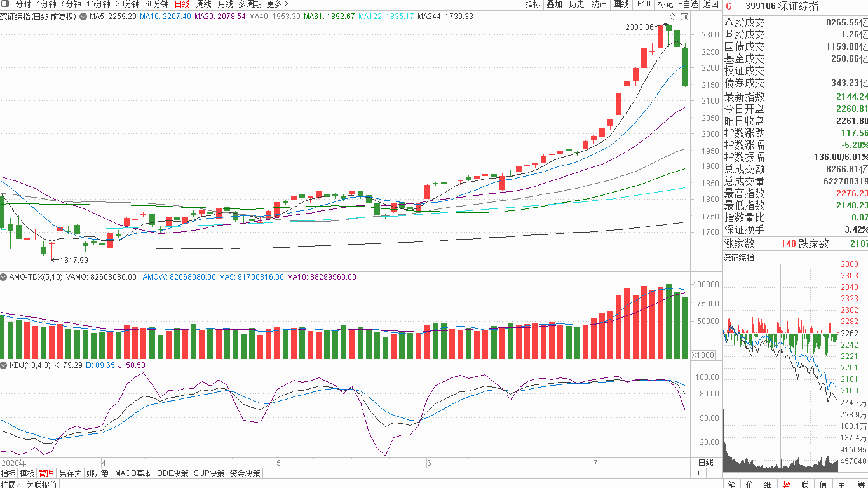Select the 日线 daily period
This screenshot has height=488, width=868.
pyautogui.click(x=182, y=4)
